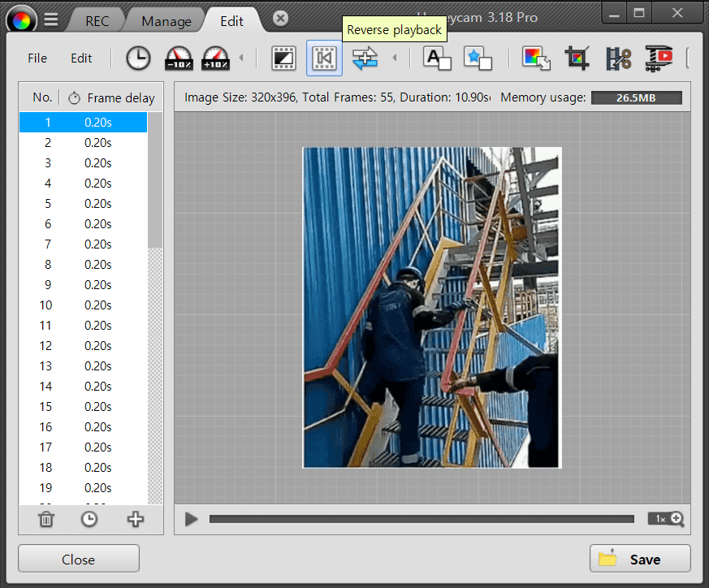Image resolution: width=709 pixels, height=588 pixels.
Task: Delete frame using trash can icon
Action: coord(46,519)
